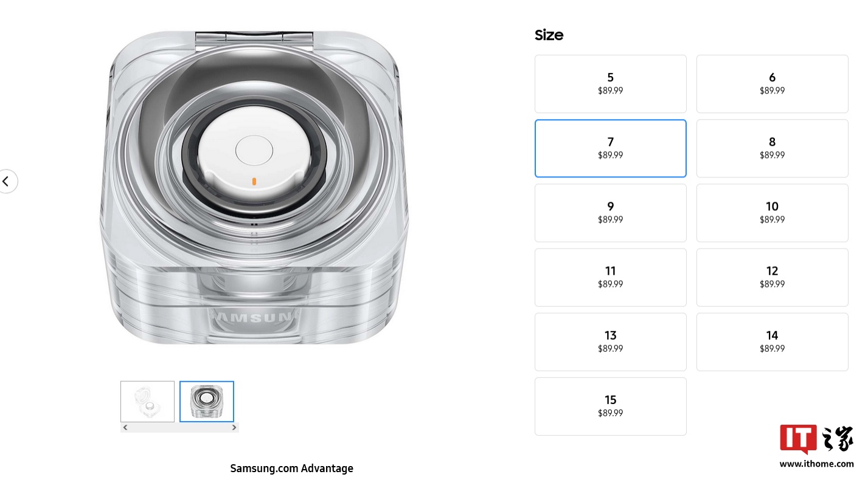Select ring size 9
Screen dimensions: 868x477
(610, 213)
